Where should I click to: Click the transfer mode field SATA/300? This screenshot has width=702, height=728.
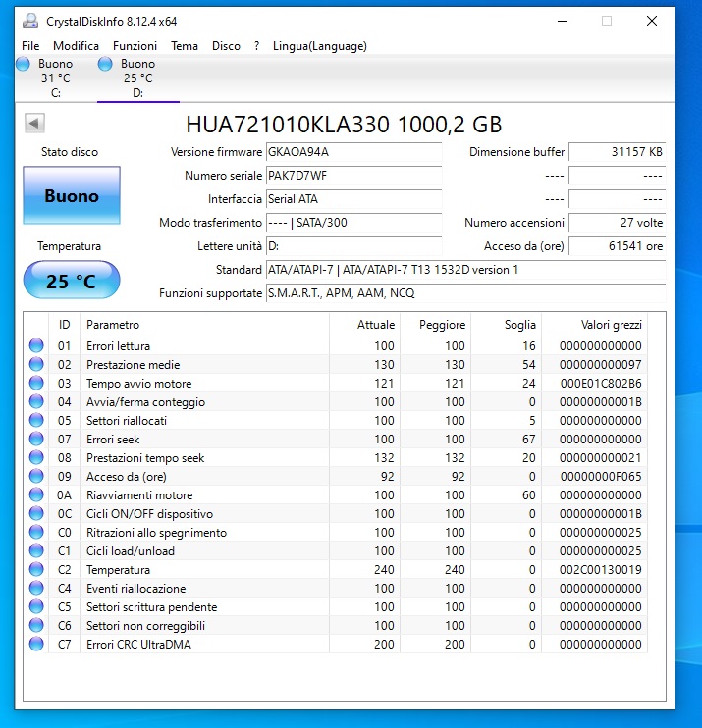point(354,223)
